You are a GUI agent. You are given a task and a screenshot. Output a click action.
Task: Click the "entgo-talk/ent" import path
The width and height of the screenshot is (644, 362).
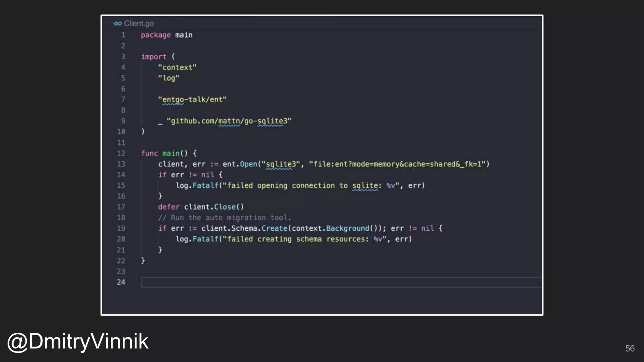pos(192,100)
